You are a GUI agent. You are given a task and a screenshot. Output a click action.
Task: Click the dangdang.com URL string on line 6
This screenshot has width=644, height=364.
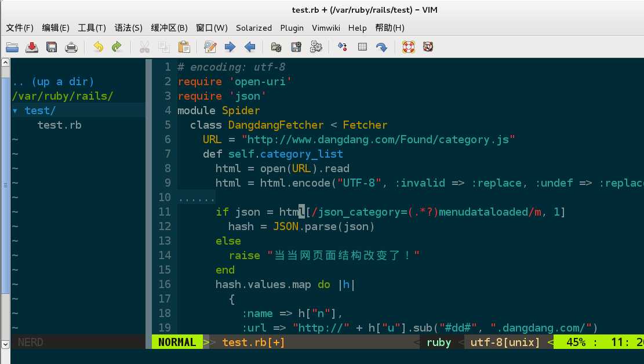379,140
